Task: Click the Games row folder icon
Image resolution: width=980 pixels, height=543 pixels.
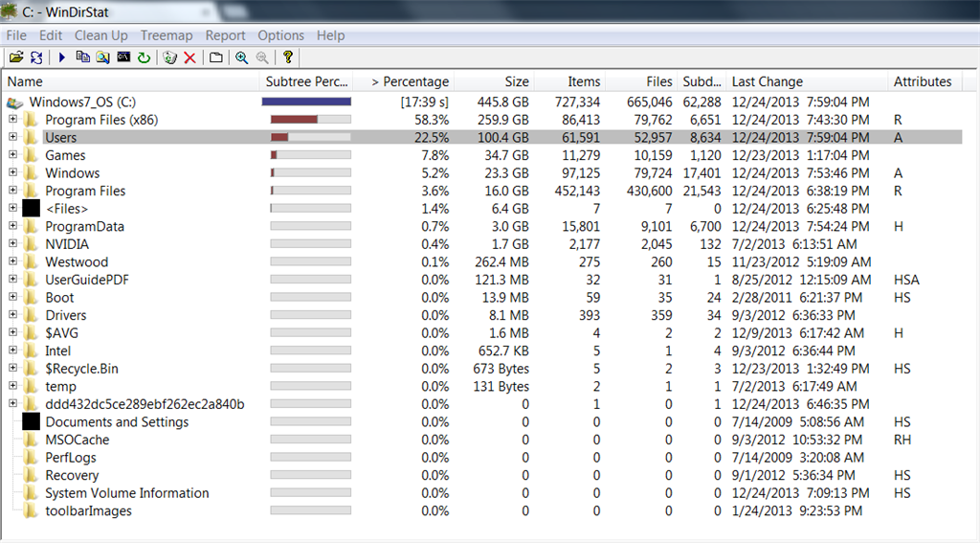Action: pos(31,155)
